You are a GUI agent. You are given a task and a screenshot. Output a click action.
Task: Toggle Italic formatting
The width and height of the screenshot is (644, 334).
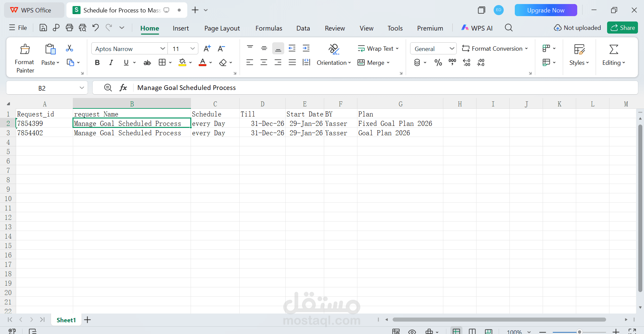coord(111,62)
